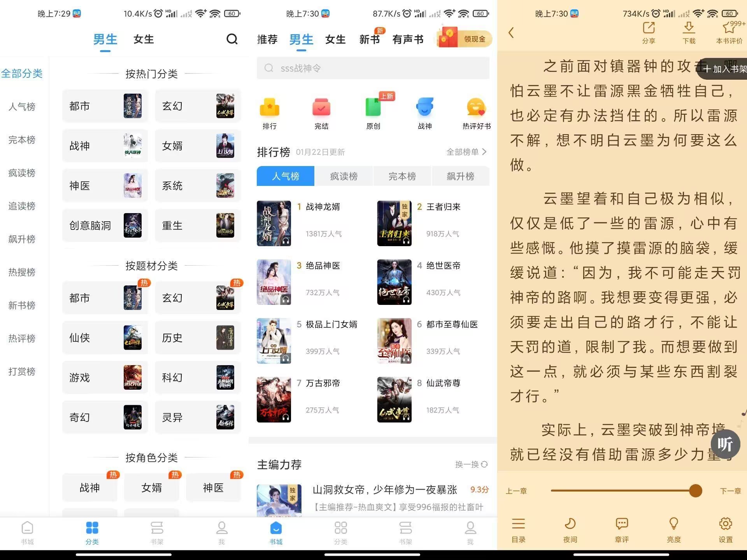Tap the 完结 completed books icon
747x560 pixels.
(x=321, y=111)
